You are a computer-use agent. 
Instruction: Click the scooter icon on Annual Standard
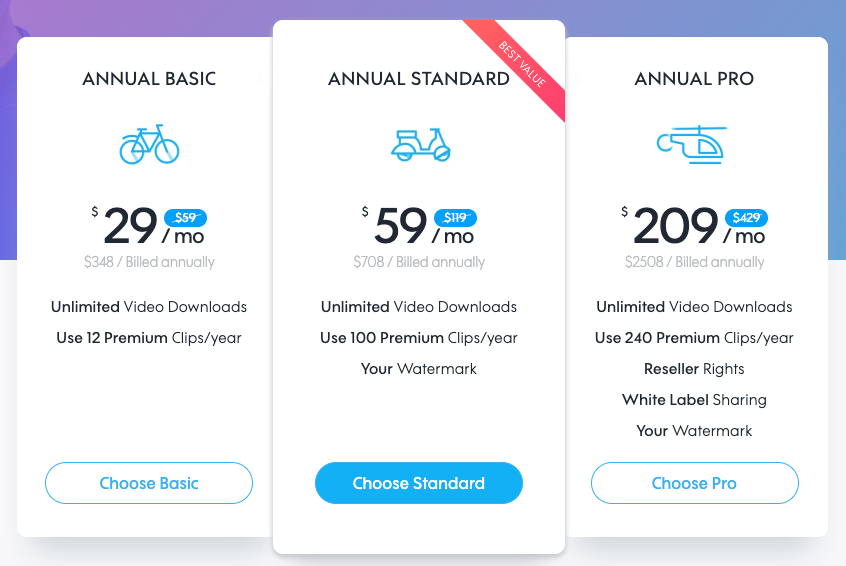point(420,145)
